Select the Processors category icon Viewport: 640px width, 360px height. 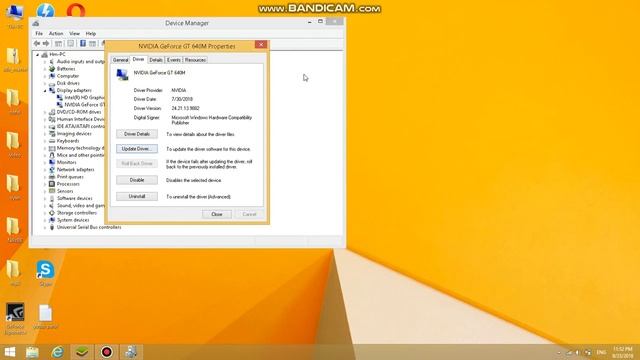pos(52,184)
